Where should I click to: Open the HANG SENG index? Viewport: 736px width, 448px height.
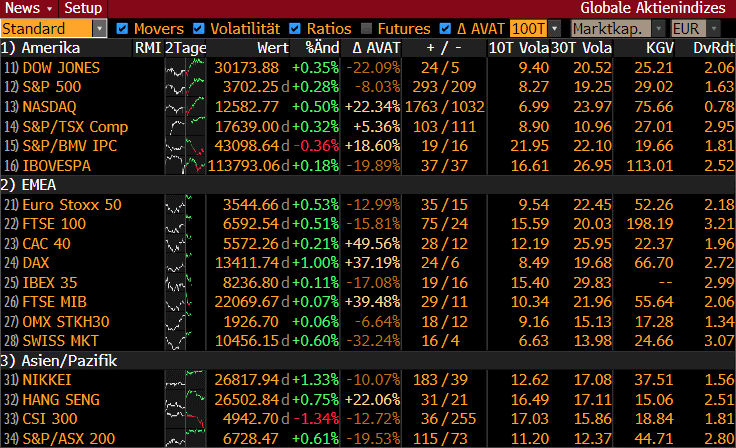point(61,400)
